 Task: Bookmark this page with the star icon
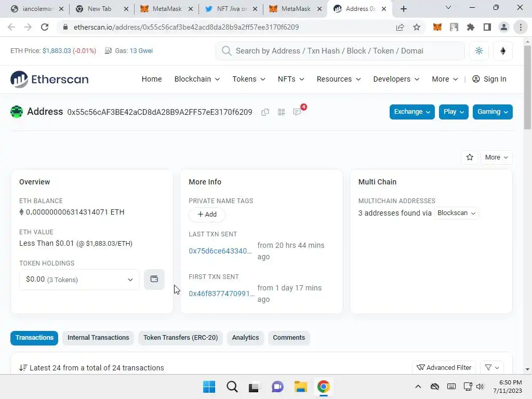pyautogui.click(x=417, y=27)
